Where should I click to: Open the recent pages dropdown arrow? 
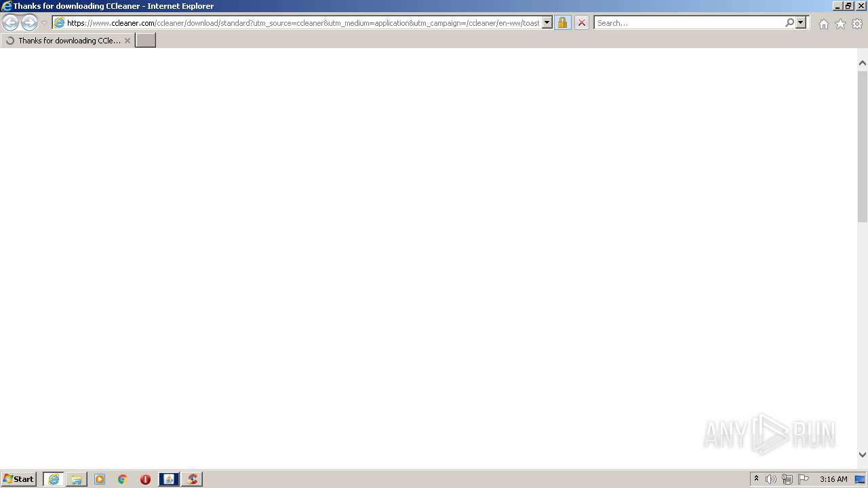pyautogui.click(x=45, y=23)
